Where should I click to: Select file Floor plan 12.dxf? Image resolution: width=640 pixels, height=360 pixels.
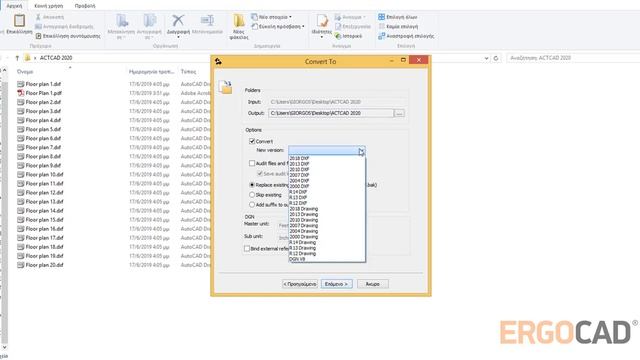point(44,193)
